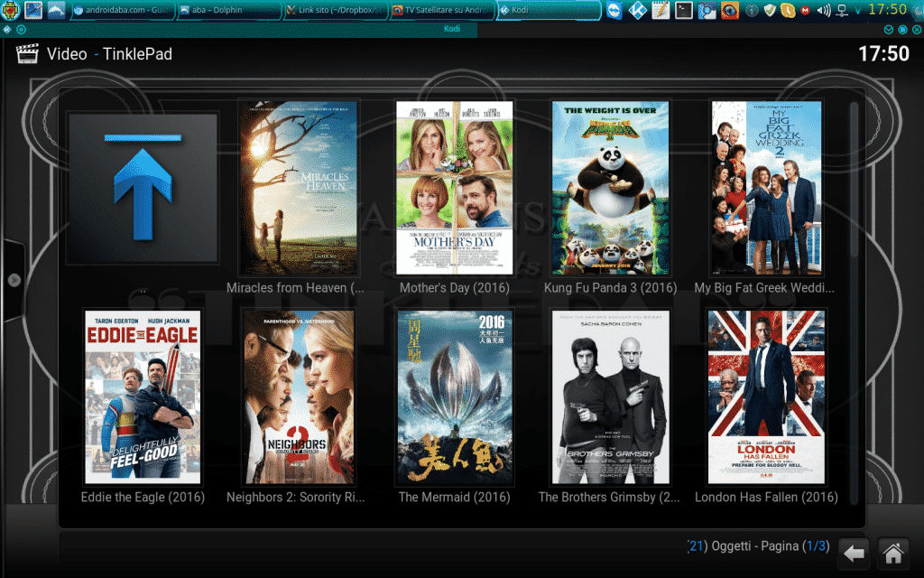Open Eddie the Eagle poster
This screenshot has height=578, width=924.
[143, 397]
